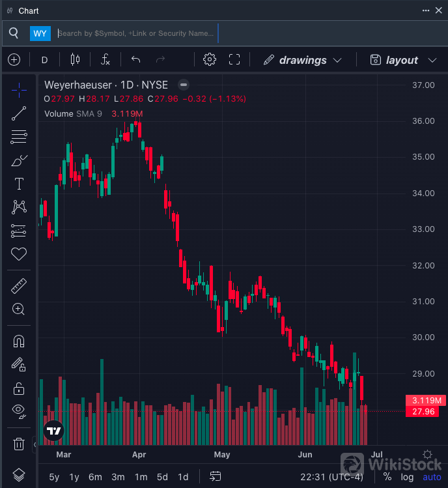Select the 6m time range
The width and height of the screenshot is (448, 488).
(x=95, y=477)
